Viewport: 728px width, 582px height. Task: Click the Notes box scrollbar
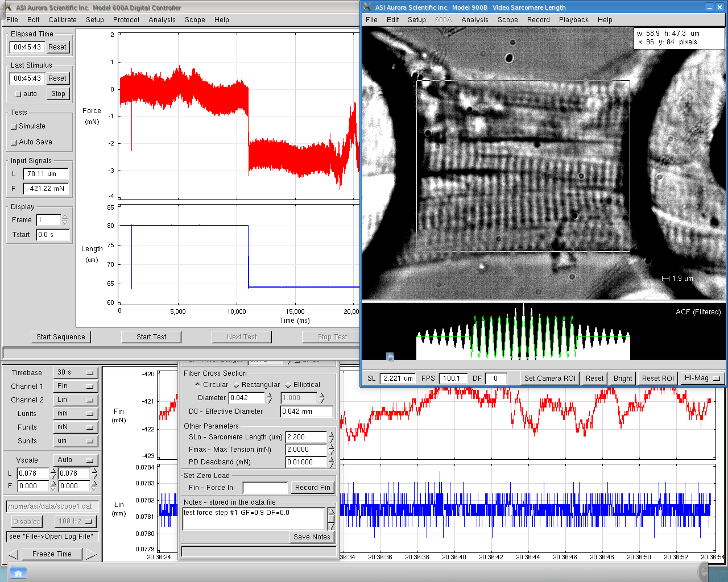(x=331, y=518)
